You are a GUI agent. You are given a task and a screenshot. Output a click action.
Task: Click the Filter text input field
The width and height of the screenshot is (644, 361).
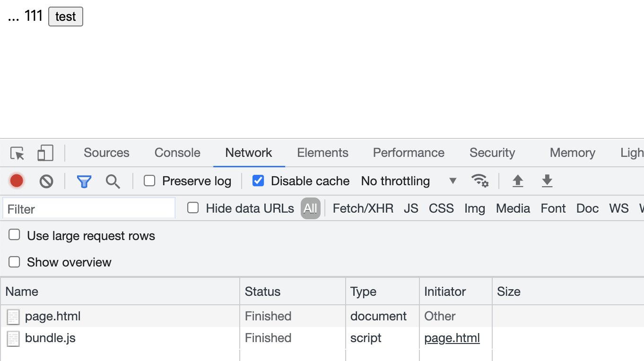(x=89, y=209)
